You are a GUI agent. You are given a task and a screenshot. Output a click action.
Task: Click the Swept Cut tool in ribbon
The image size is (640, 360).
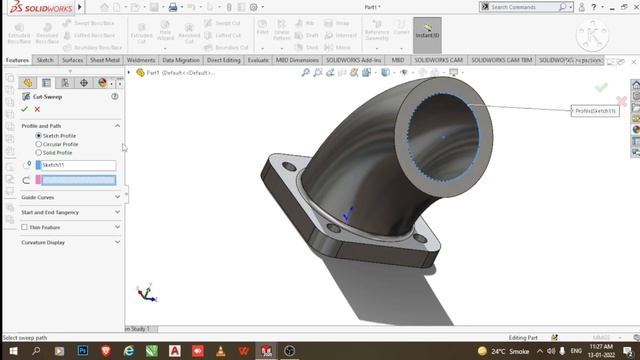[223, 23]
